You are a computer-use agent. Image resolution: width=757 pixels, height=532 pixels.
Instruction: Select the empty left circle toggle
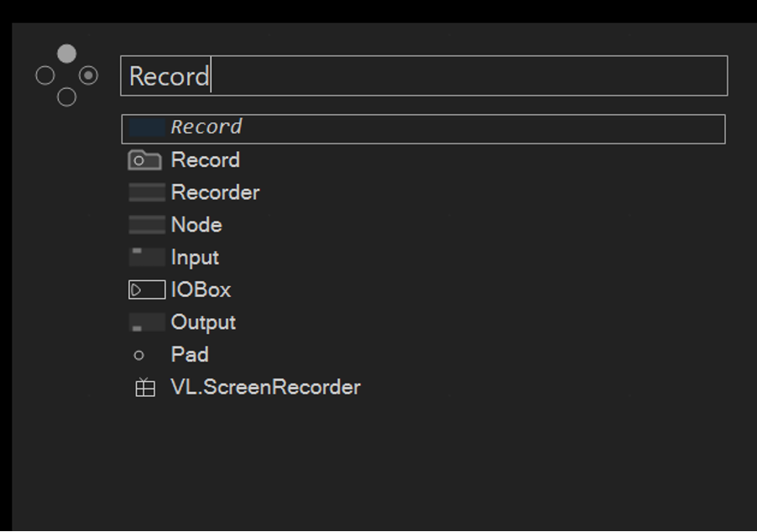45,76
